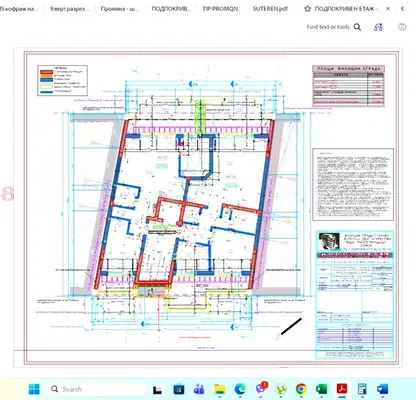Click the Find text or tools field
The image size is (416, 400).
[328, 27]
